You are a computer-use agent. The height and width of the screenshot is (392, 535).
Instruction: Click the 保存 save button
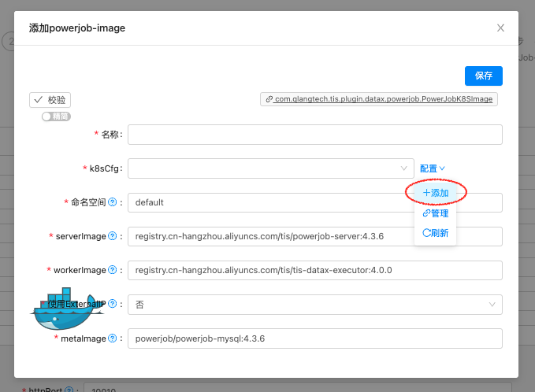[483, 76]
